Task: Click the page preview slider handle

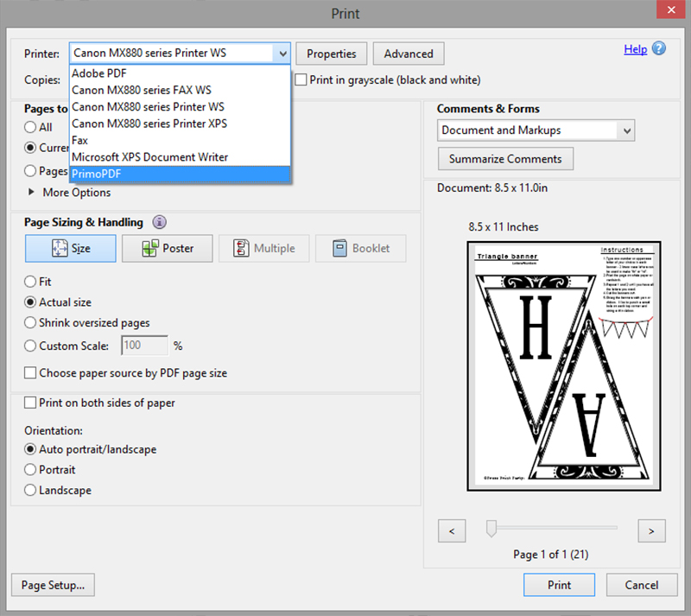Action: 491,528
